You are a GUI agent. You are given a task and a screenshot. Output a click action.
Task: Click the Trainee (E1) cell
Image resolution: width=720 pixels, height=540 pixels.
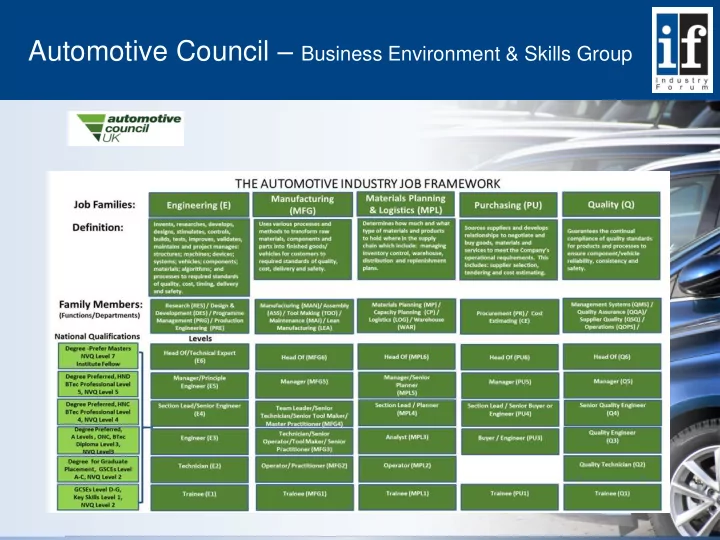coord(200,497)
